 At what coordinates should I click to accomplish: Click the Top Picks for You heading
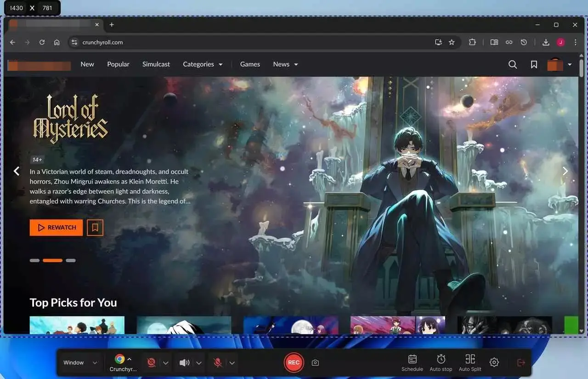pos(73,303)
